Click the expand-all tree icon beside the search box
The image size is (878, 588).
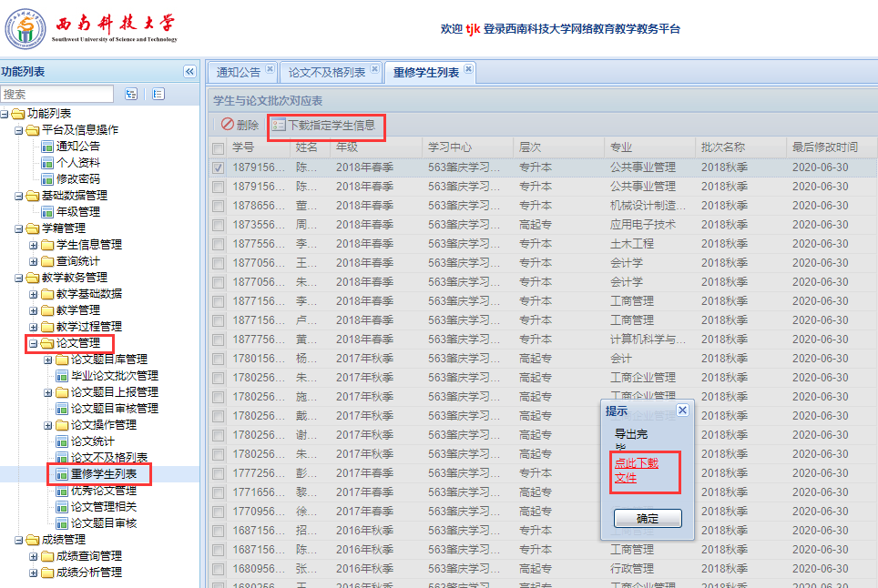click(131, 94)
